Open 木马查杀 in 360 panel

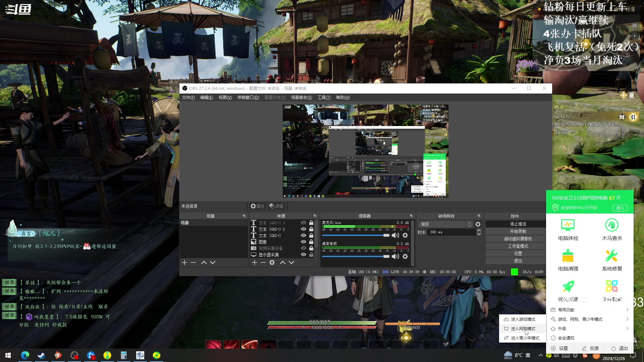coord(612,230)
